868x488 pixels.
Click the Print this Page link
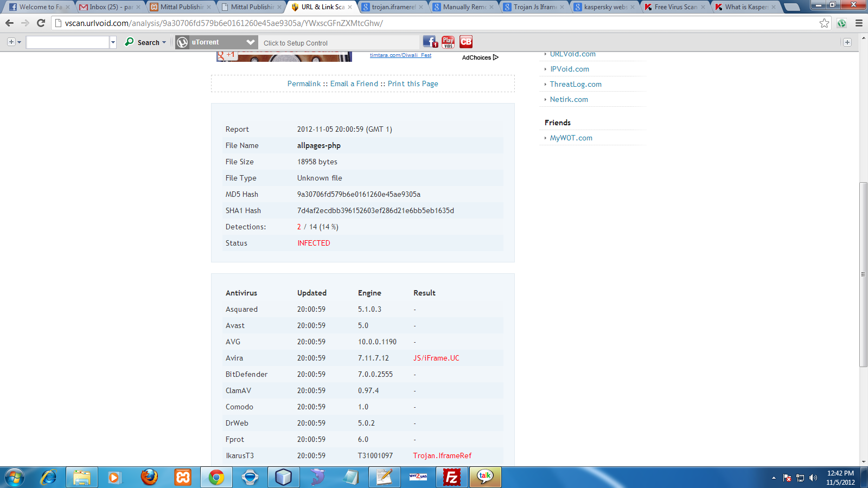click(413, 84)
